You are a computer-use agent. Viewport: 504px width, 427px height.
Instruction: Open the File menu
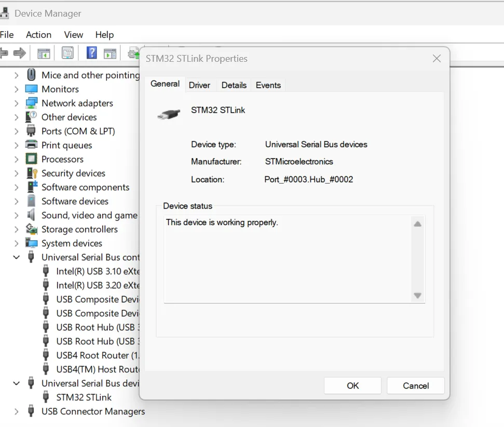(x=7, y=35)
